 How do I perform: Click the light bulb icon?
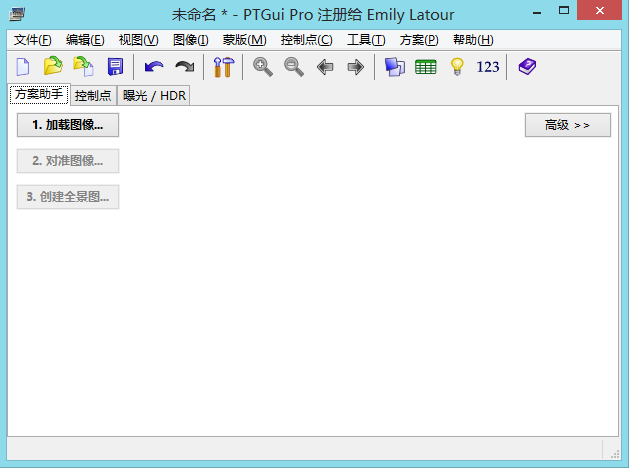457,67
